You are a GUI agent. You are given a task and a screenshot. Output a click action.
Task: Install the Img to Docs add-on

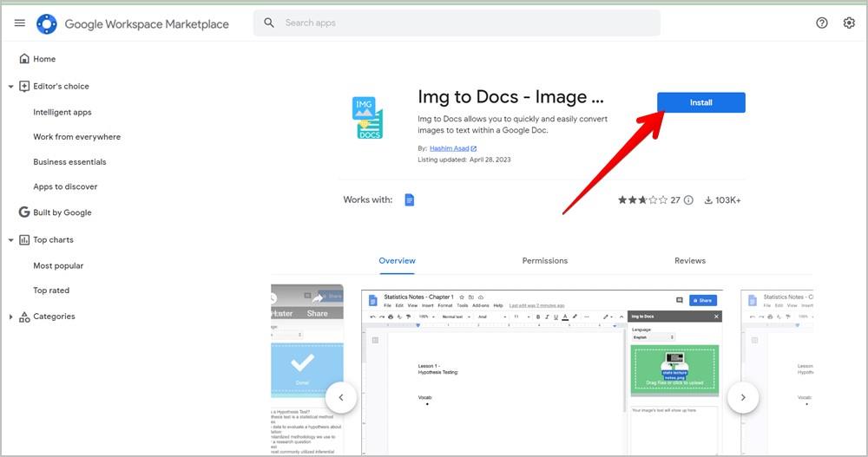[x=701, y=102]
